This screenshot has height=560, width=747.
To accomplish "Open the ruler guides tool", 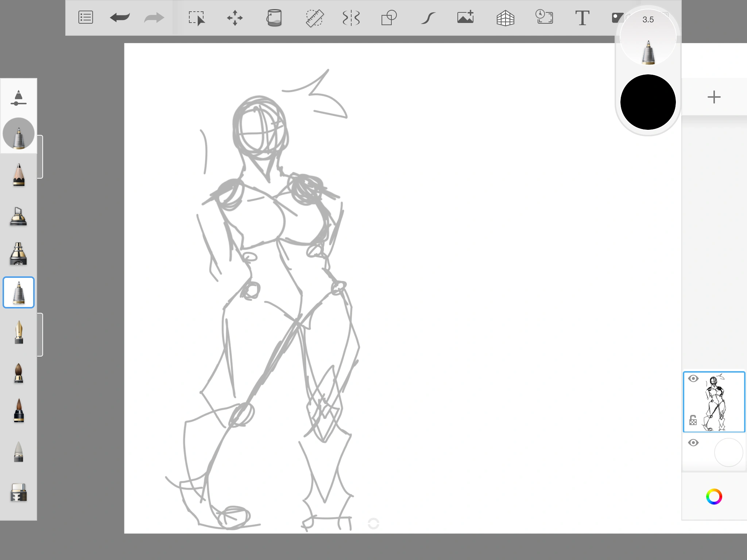I will tap(314, 17).
